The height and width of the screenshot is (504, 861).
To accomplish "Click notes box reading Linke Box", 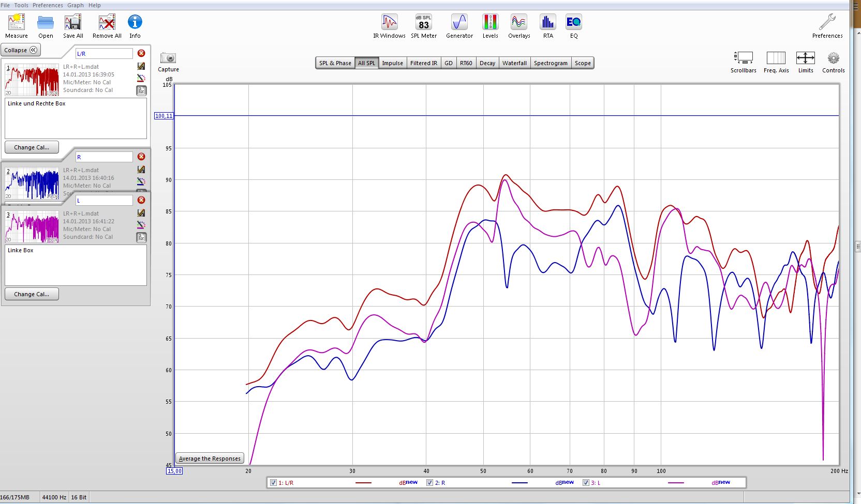I will coord(76,265).
